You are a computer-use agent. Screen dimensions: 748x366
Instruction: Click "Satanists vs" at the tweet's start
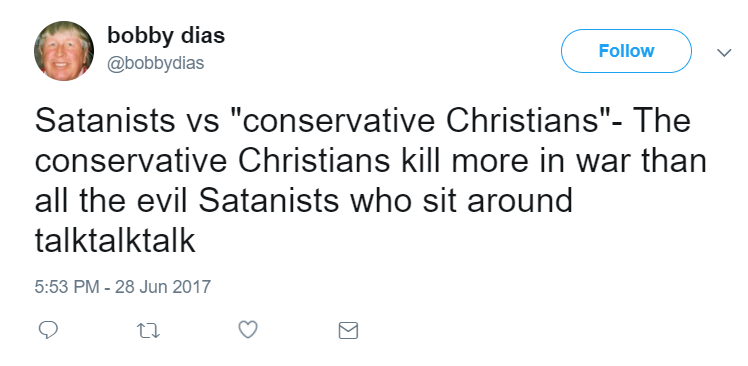click(x=127, y=120)
